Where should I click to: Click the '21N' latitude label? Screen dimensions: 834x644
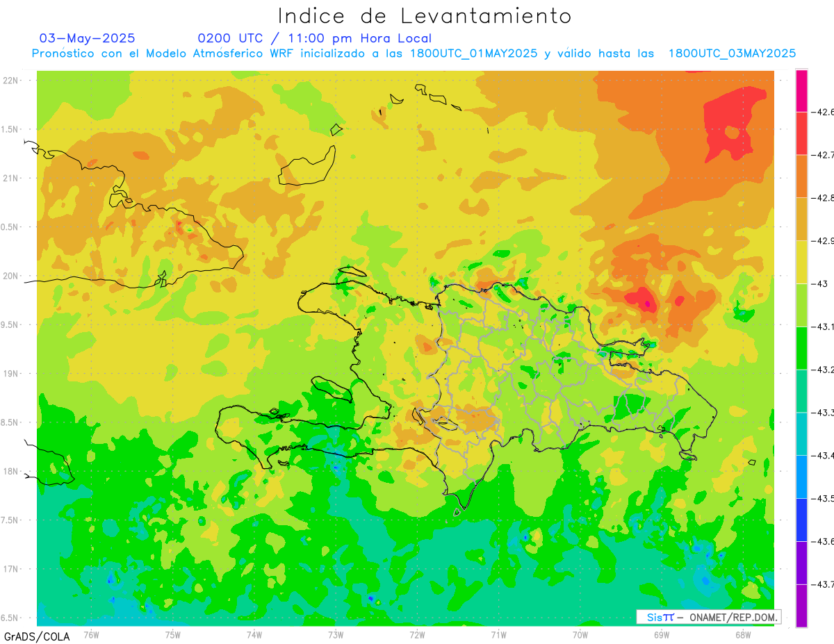[x=11, y=178]
